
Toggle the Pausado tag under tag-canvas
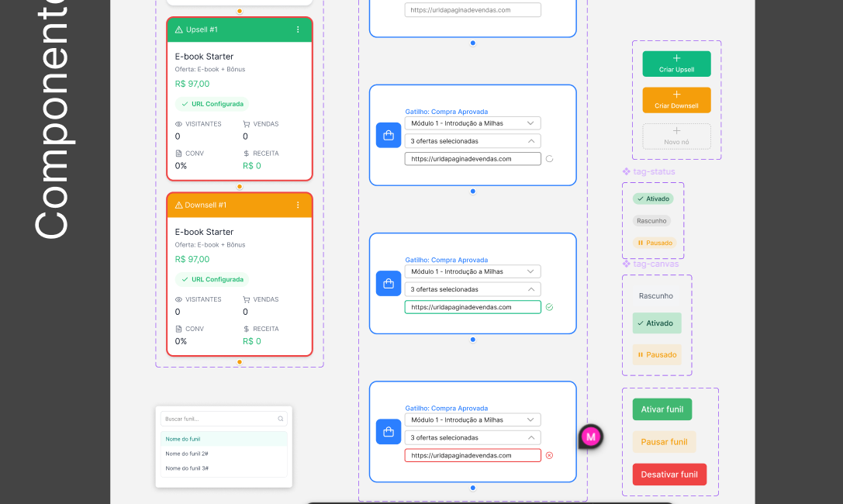pos(657,354)
